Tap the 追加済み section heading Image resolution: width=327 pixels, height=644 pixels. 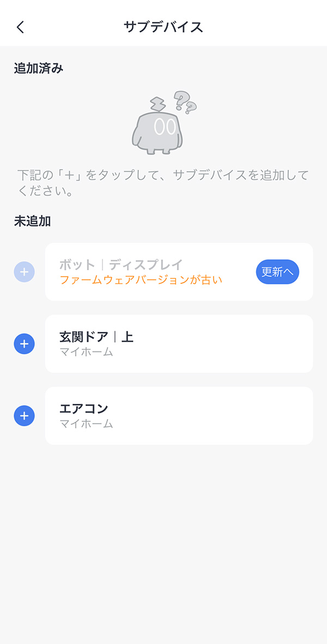(x=39, y=69)
